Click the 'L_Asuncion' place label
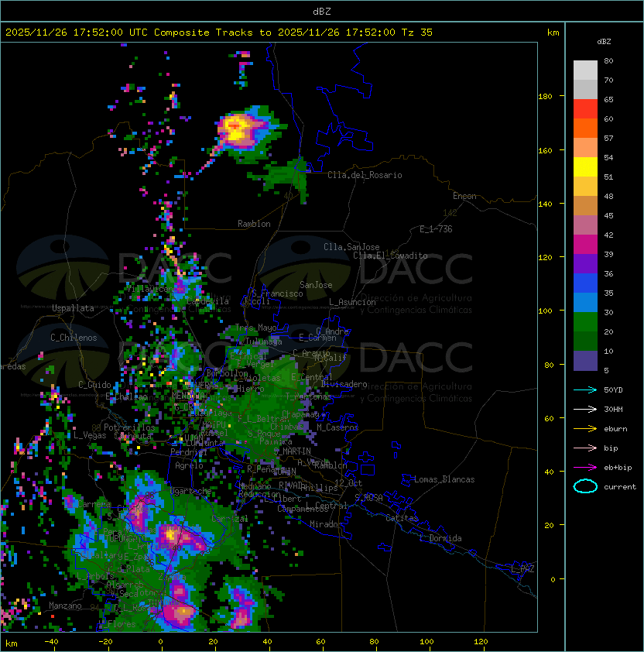 (352, 302)
